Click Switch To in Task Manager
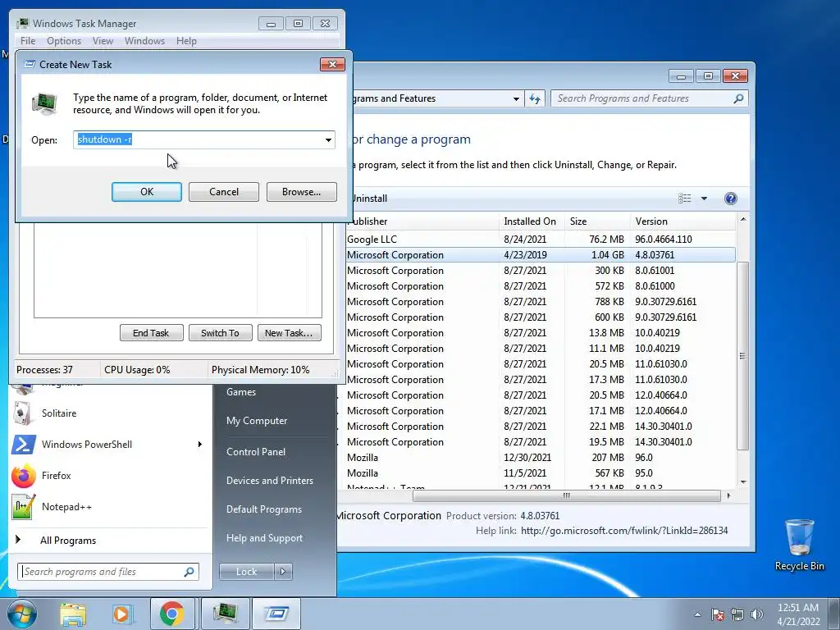840x630 pixels. click(220, 333)
